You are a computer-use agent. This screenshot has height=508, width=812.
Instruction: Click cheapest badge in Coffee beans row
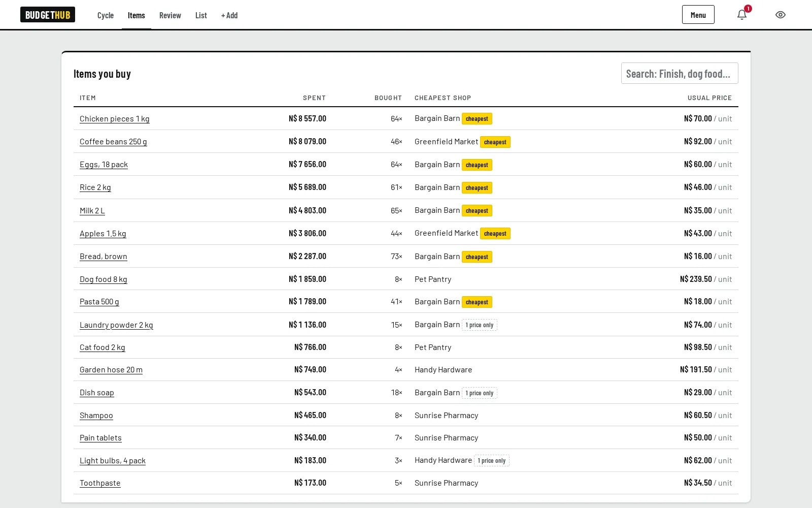click(495, 142)
